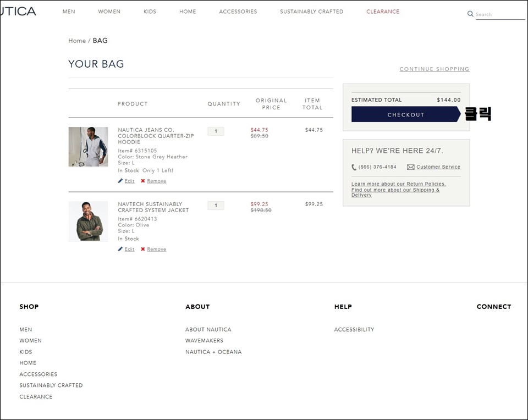Screen dimensions: 528x420
Task: Open the KIDS top menu
Action: [x=150, y=12]
